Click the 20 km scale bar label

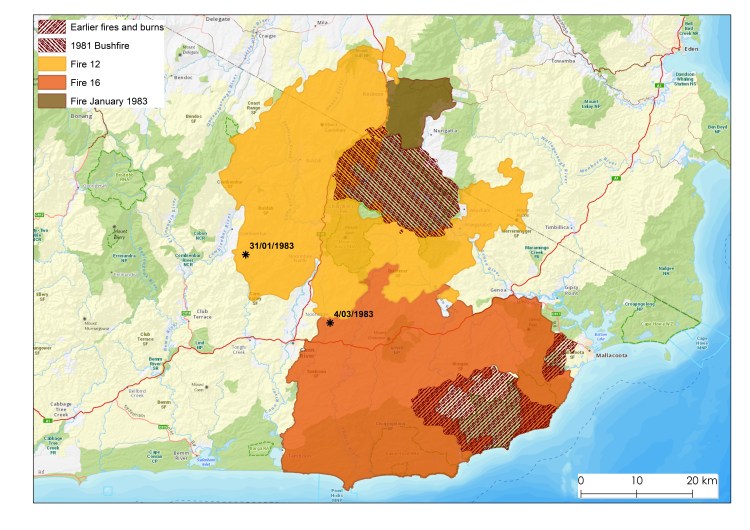[702, 480]
